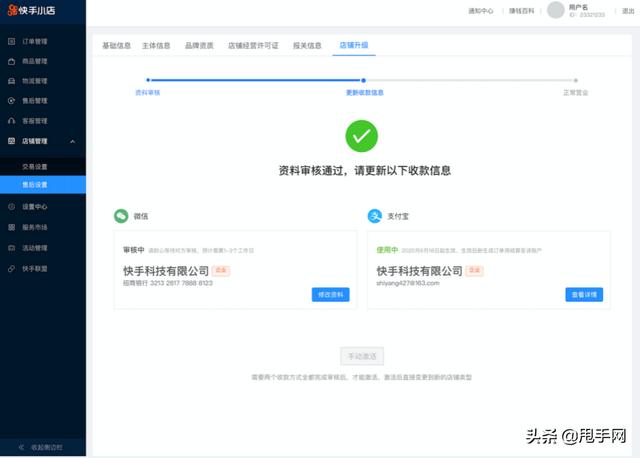Click the 物流管理 truck icon

point(11,81)
